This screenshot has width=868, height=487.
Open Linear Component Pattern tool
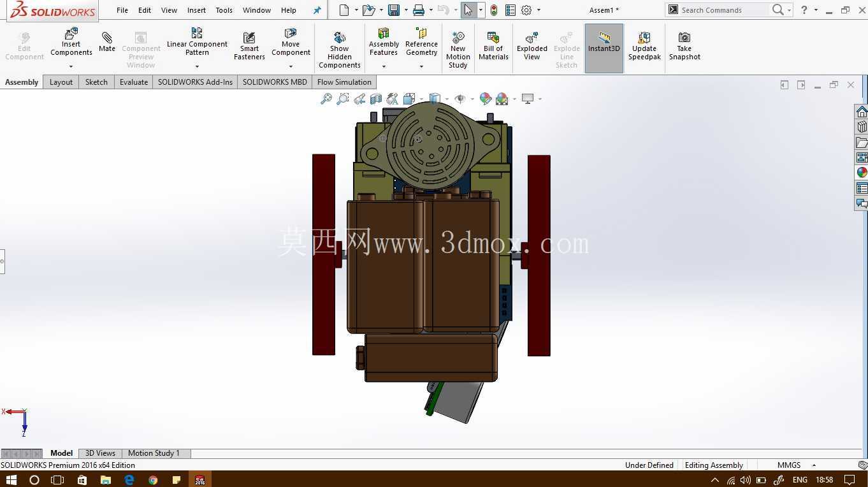tap(197, 42)
